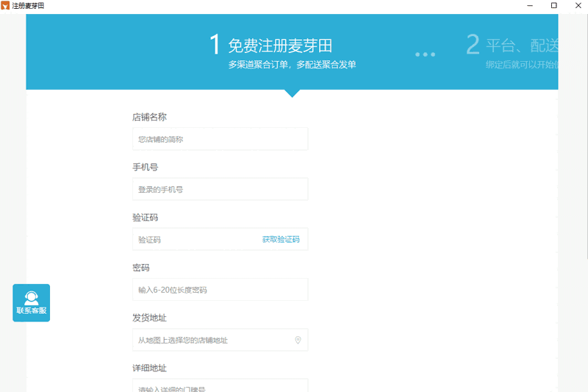Click the 店铺名称 field label
The image size is (588, 392).
click(149, 117)
